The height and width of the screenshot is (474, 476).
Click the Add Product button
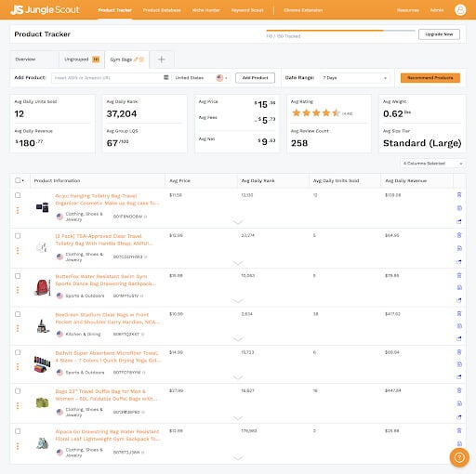pos(255,78)
